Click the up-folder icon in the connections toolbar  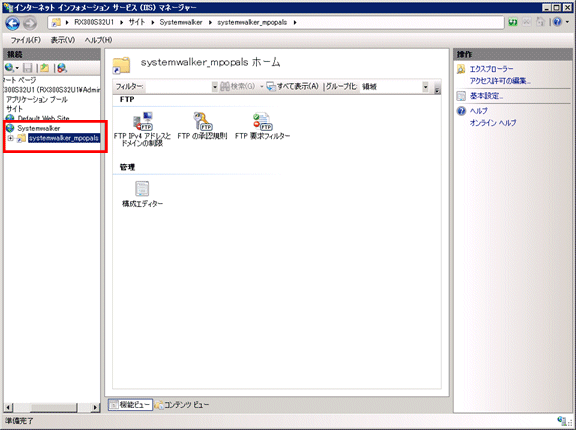point(44,68)
